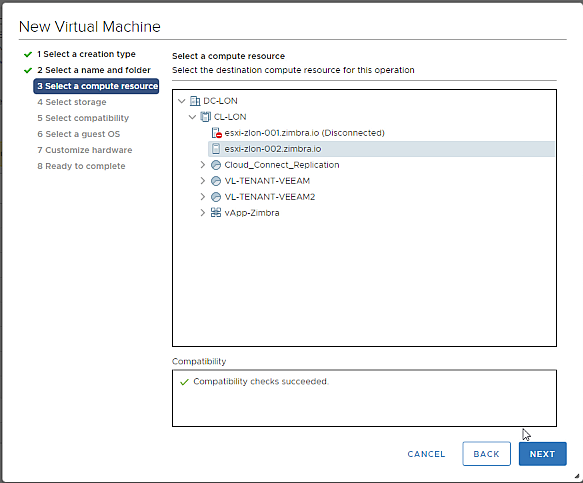
Task: Click the disconnected esxi-zlon-001 host icon
Action: coord(216,133)
